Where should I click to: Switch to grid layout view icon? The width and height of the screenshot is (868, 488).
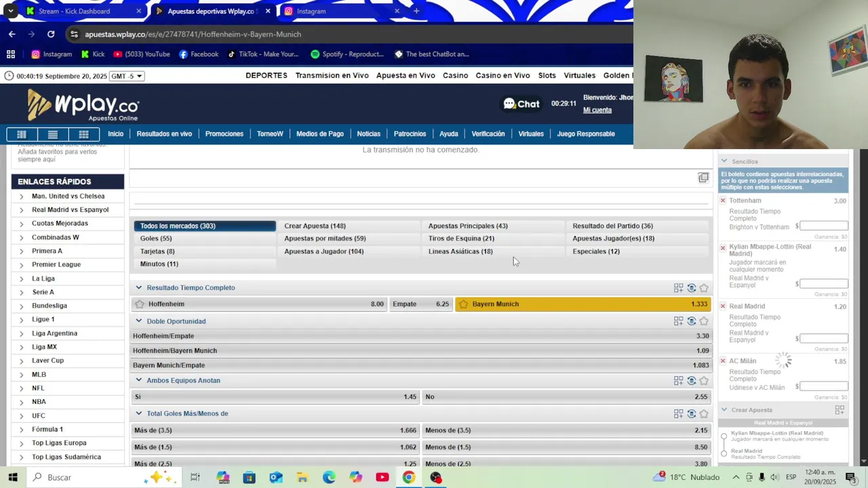(84, 134)
